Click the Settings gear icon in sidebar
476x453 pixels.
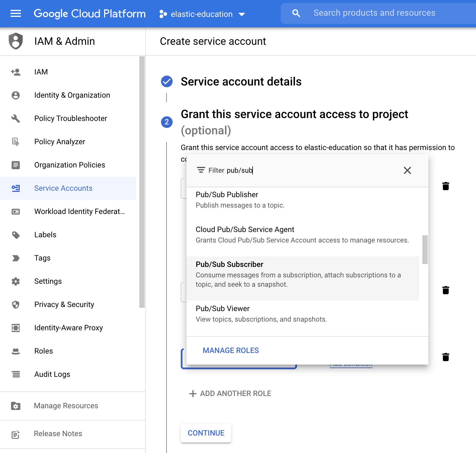point(15,281)
